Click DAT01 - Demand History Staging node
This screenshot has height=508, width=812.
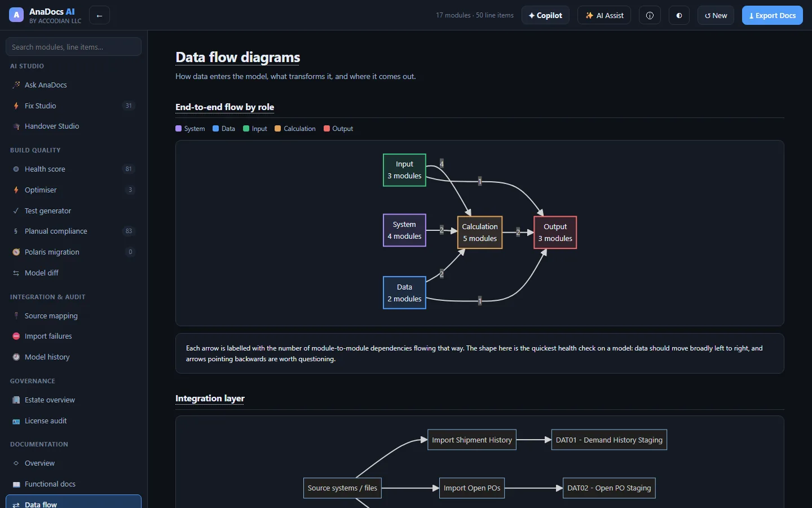coord(609,440)
